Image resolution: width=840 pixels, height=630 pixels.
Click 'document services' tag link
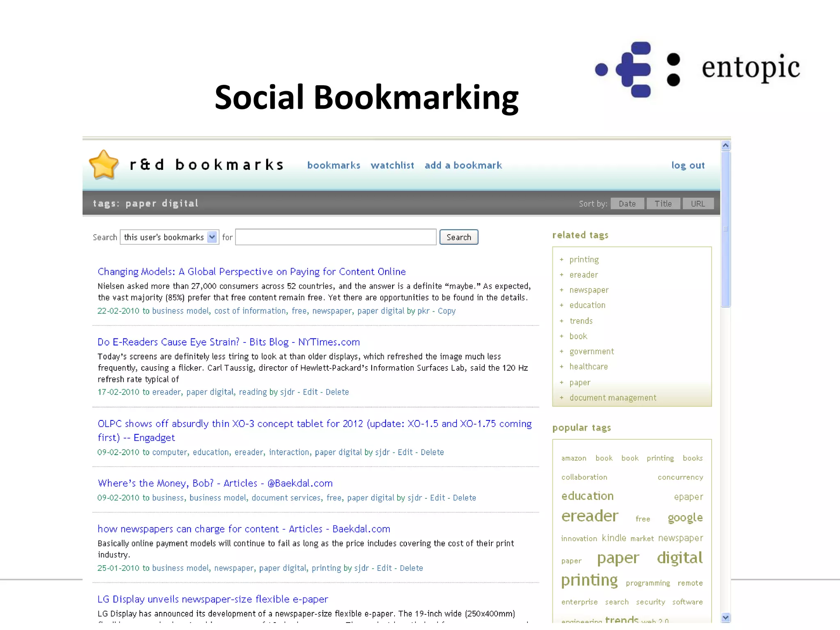[286, 498]
